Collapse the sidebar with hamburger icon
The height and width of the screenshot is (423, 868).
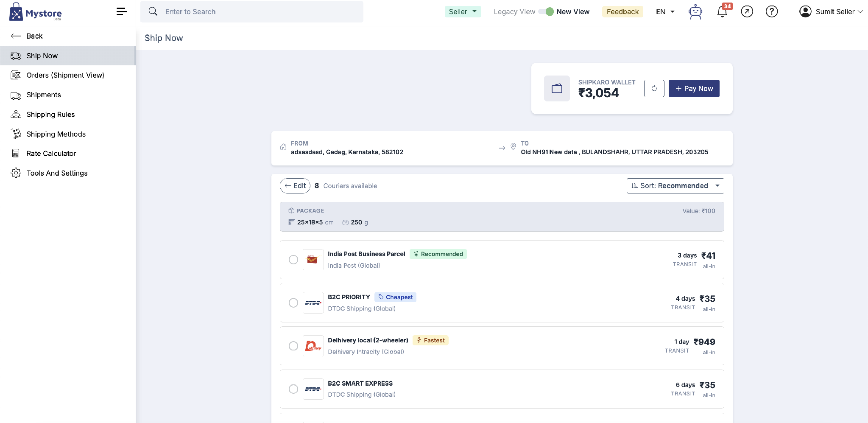click(x=122, y=11)
